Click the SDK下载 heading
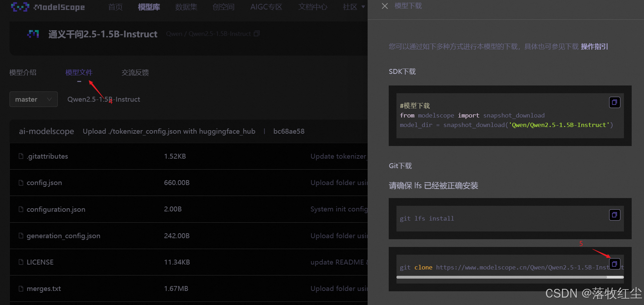The width and height of the screenshot is (644, 305). (402, 71)
